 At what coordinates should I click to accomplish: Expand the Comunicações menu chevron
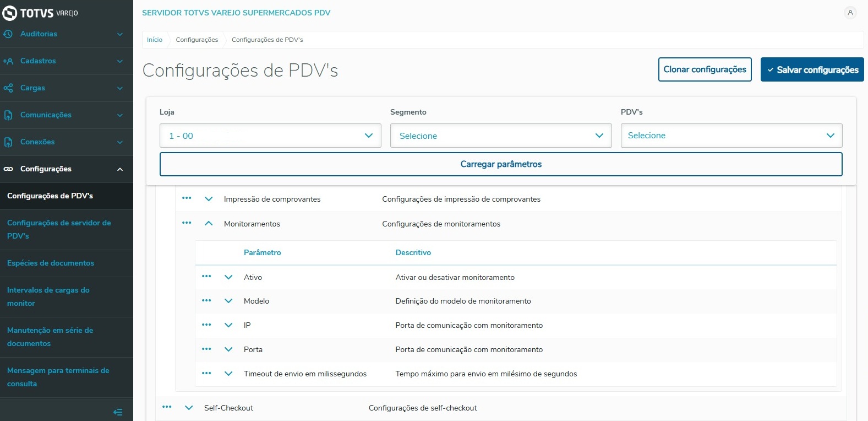click(x=120, y=115)
